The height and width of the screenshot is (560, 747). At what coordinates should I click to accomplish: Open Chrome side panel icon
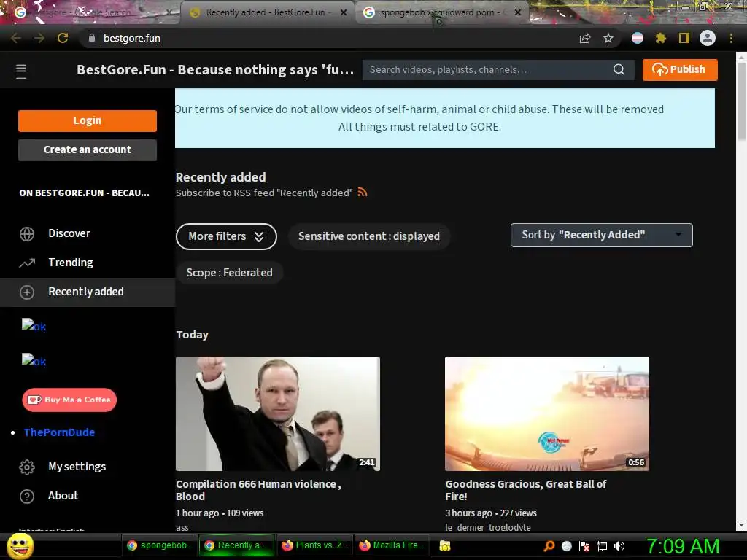(x=684, y=38)
